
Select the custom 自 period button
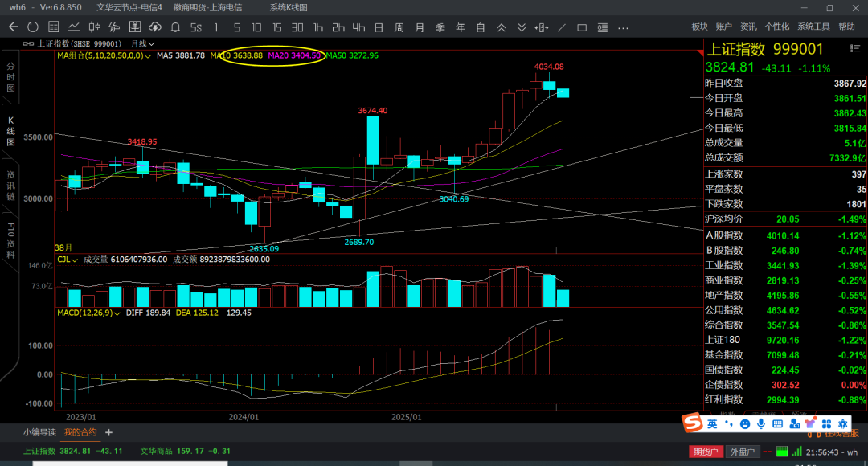tap(481, 27)
